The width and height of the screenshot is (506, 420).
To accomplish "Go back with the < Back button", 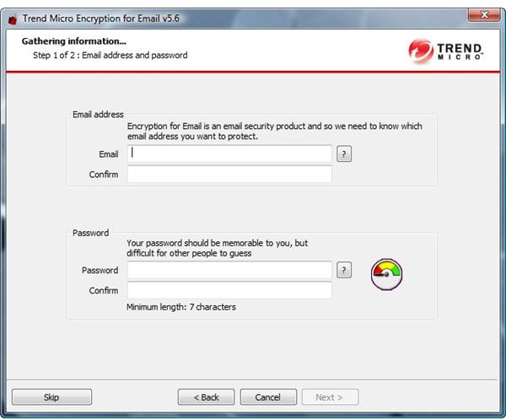I will pyautogui.click(x=206, y=397).
